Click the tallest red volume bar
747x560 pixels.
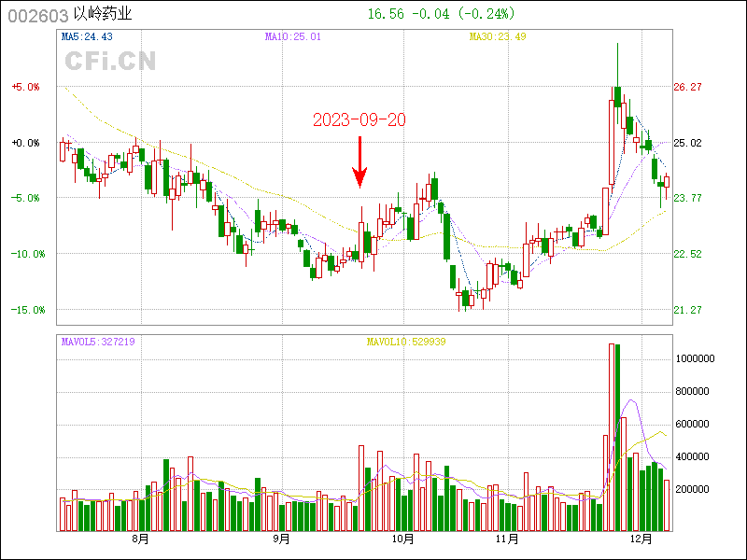[x=612, y=437]
